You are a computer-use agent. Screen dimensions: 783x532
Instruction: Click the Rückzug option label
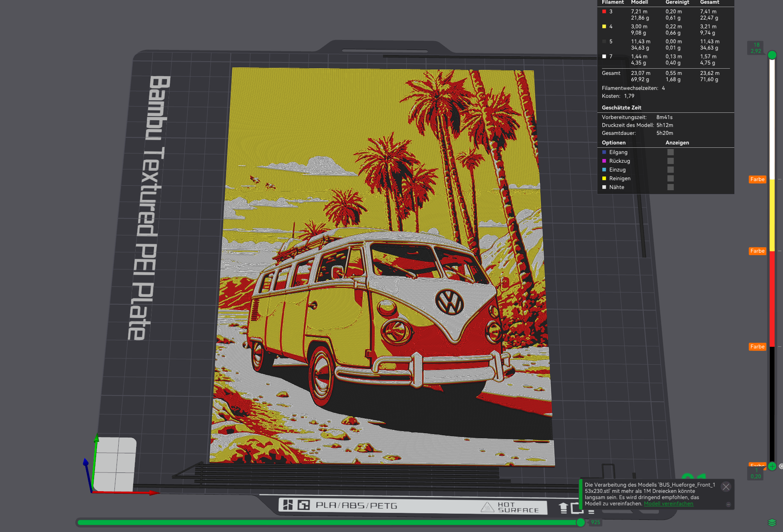pos(619,161)
